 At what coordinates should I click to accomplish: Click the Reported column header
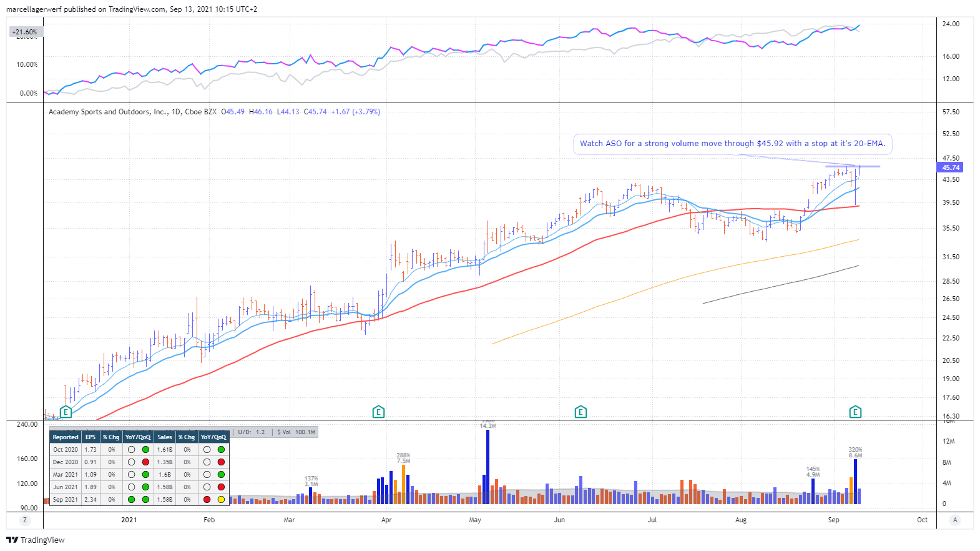pyautogui.click(x=66, y=437)
